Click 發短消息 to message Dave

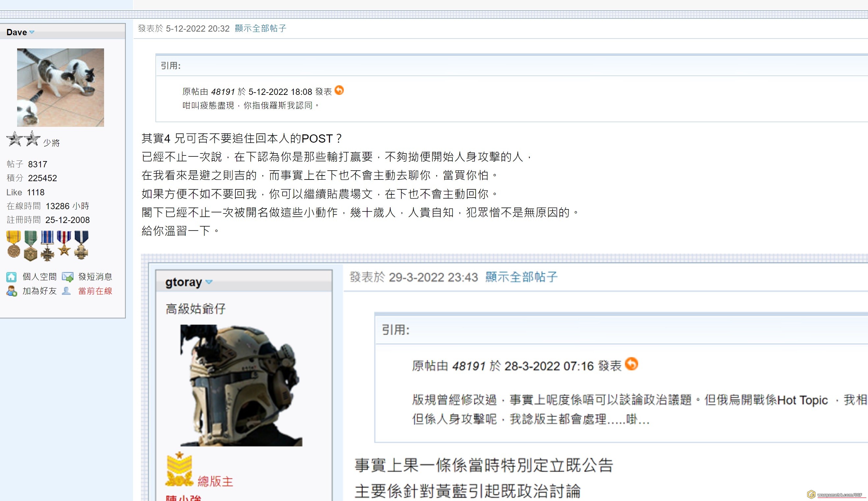click(x=95, y=277)
